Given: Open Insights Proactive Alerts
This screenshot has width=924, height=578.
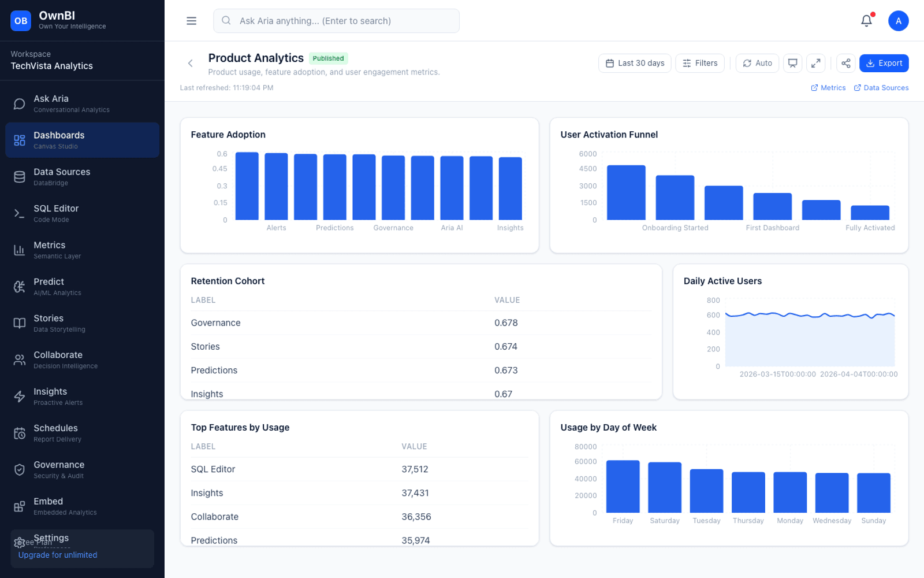Looking at the screenshot, I should pyautogui.click(x=82, y=397).
